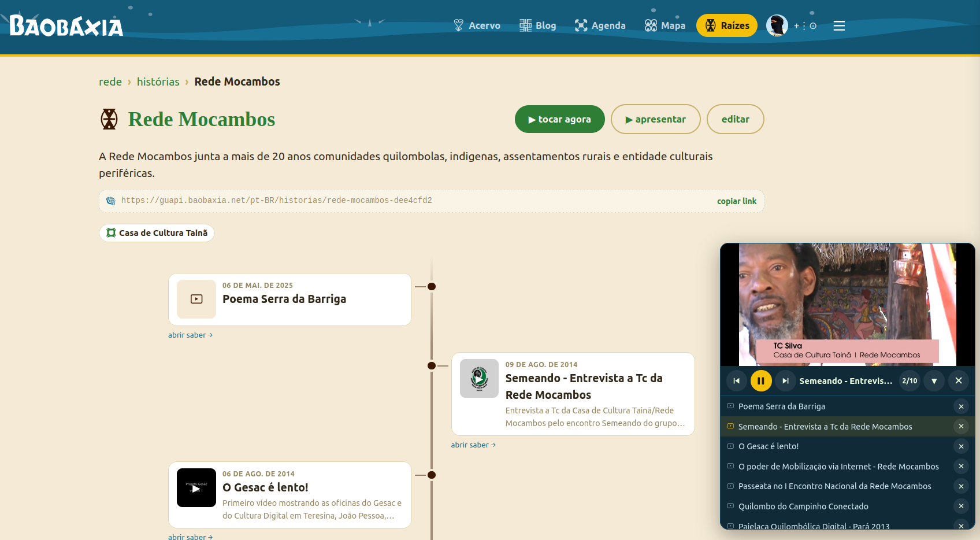Remove 'Passeata no I Encontro Nacional' from playlist
This screenshot has height=540, width=980.
pyautogui.click(x=961, y=486)
